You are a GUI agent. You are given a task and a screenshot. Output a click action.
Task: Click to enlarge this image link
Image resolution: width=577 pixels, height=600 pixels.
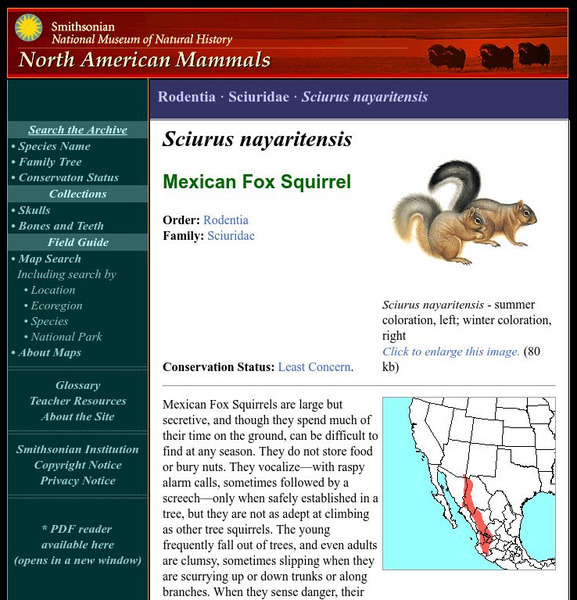coord(451,352)
